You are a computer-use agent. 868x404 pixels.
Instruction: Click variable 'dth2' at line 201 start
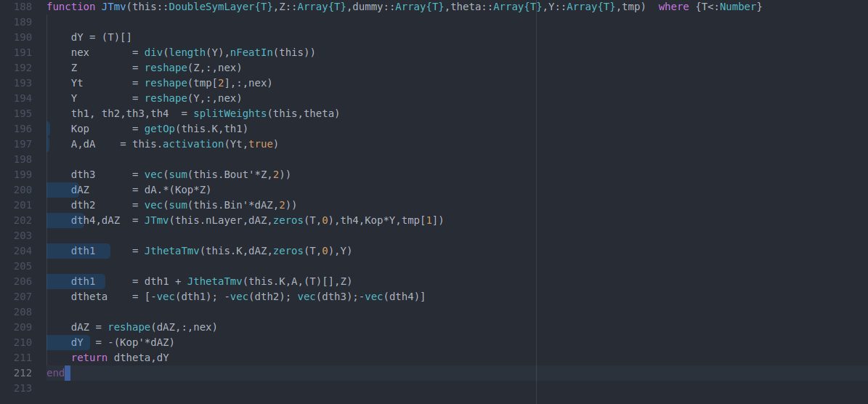[x=83, y=205]
